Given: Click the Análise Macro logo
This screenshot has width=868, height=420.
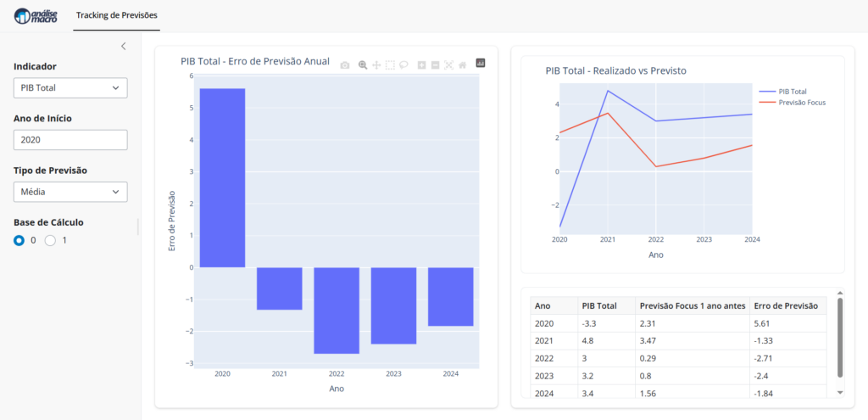Looking at the screenshot, I should [x=36, y=15].
